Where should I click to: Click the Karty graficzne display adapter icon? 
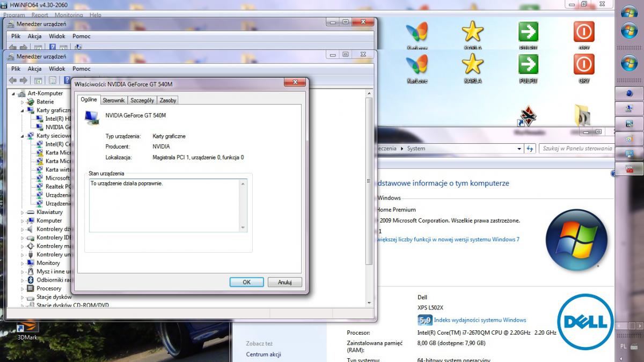click(x=31, y=110)
